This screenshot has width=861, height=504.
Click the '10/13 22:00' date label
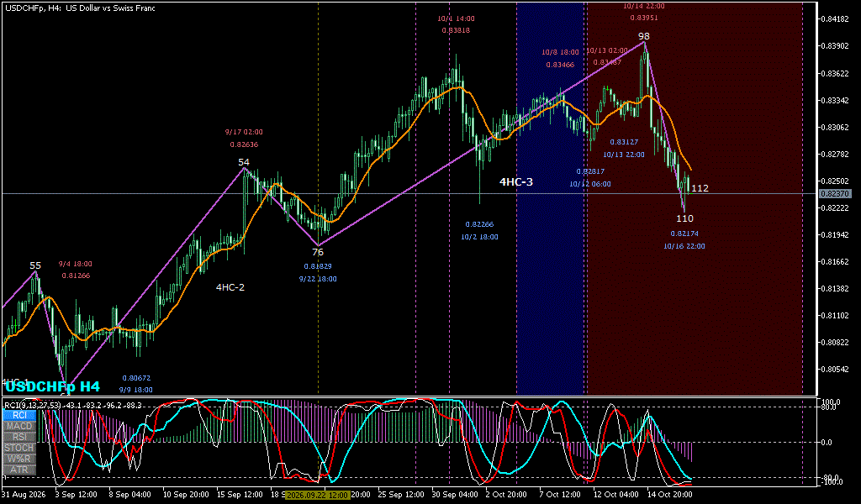tap(624, 155)
